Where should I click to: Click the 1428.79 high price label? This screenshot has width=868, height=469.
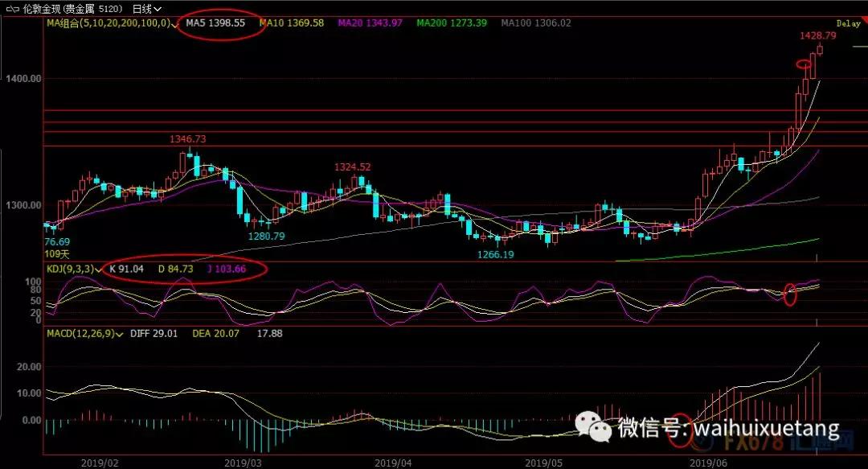(823, 36)
